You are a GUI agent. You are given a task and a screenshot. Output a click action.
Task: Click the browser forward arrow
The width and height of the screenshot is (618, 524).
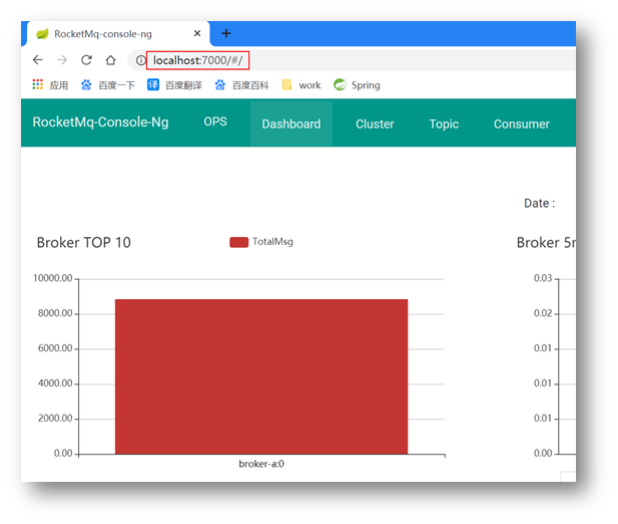pos(62,60)
